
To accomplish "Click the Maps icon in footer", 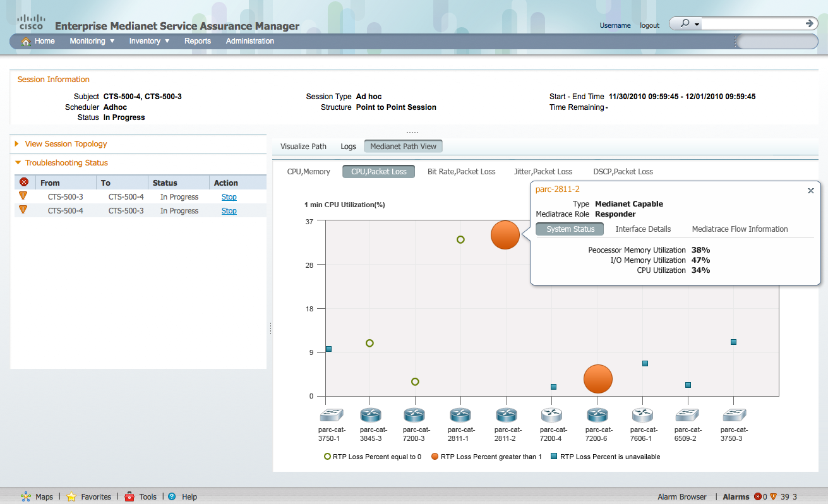I will [x=26, y=496].
